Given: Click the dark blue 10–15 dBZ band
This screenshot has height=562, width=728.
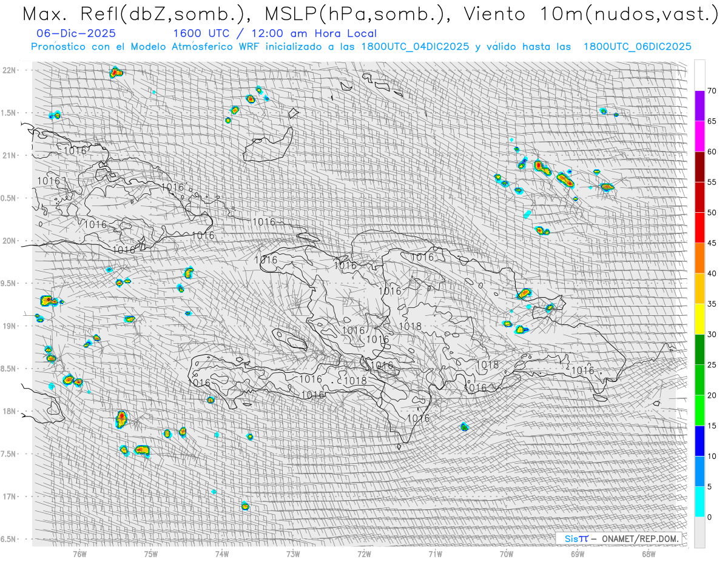Looking at the screenshot, I should click(x=699, y=441).
